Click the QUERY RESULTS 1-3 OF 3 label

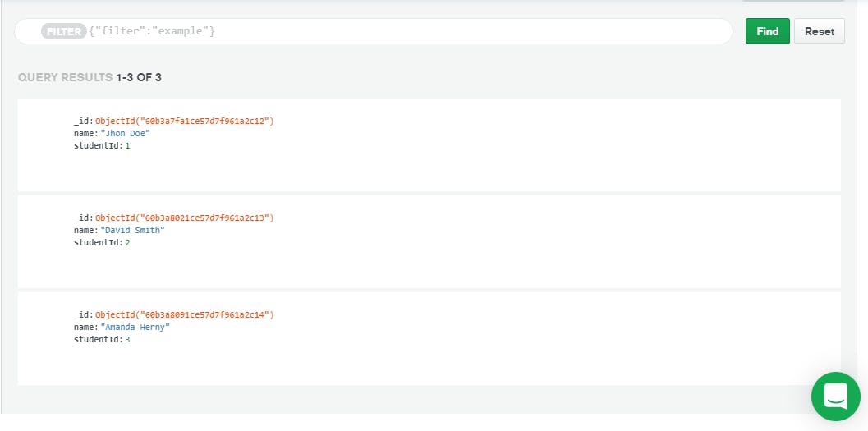[x=90, y=77]
